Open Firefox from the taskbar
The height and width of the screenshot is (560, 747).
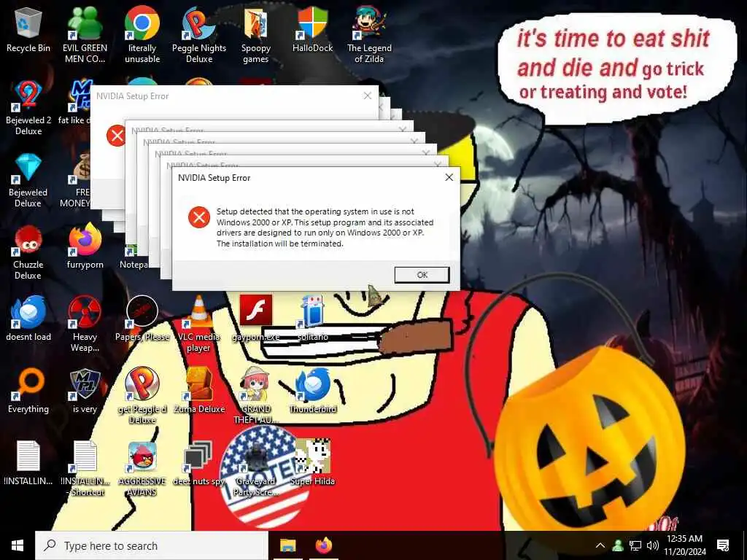pyautogui.click(x=324, y=545)
